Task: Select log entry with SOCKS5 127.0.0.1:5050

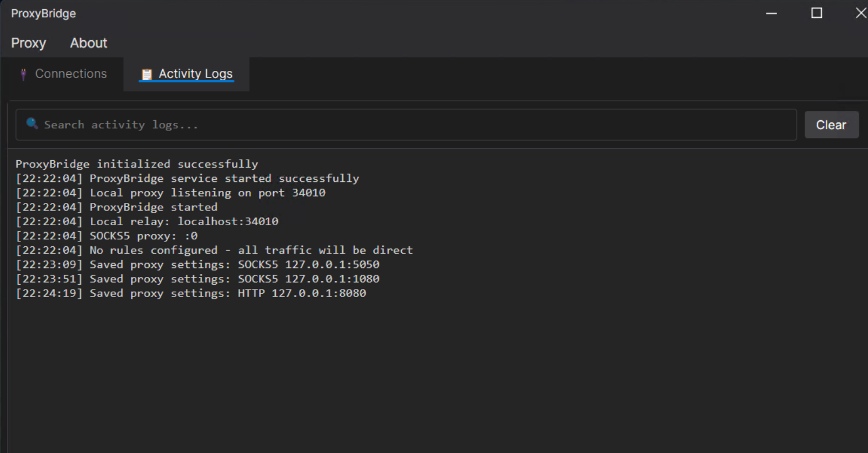Action: click(197, 264)
